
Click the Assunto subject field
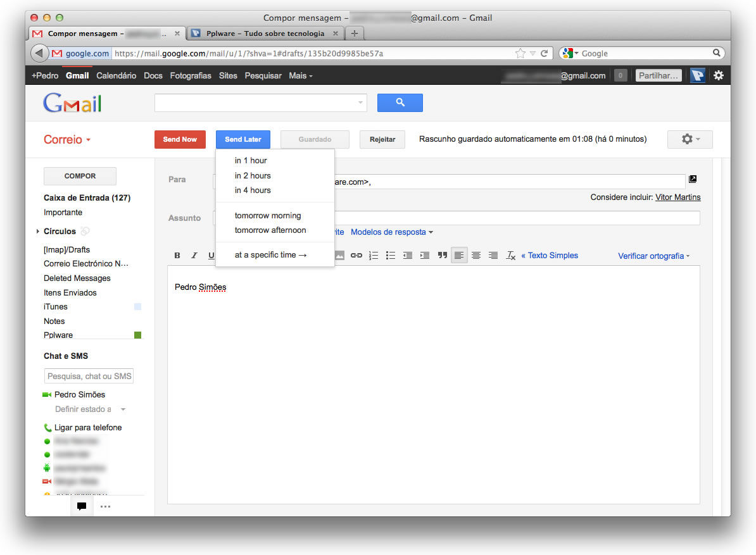[456, 218]
